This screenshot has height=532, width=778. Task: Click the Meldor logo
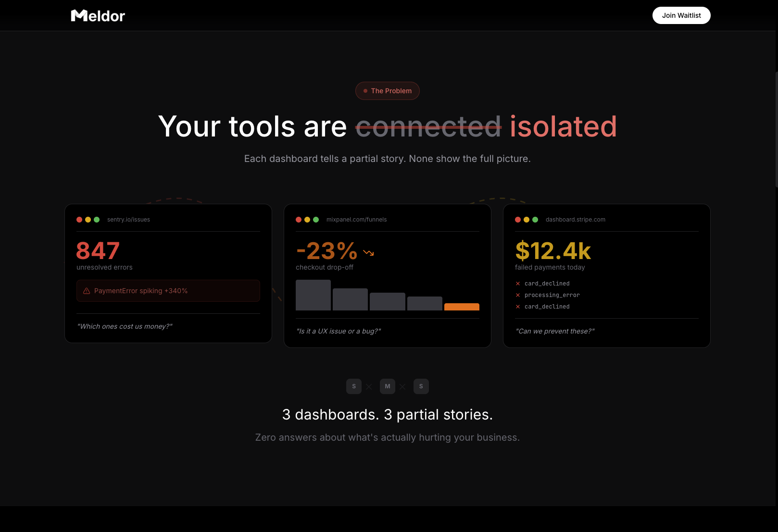click(x=98, y=16)
